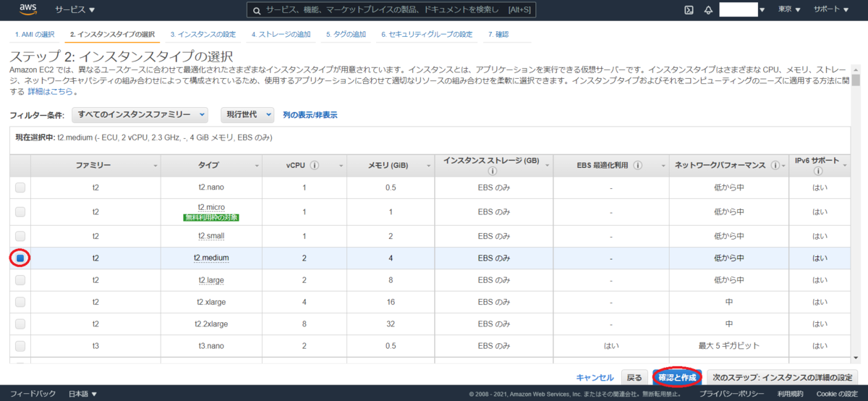Select the t2.nano row checkbox

20,187
